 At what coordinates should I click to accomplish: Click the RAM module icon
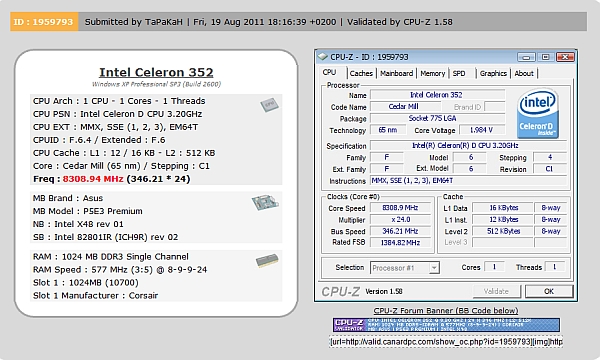pyautogui.click(x=267, y=261)
